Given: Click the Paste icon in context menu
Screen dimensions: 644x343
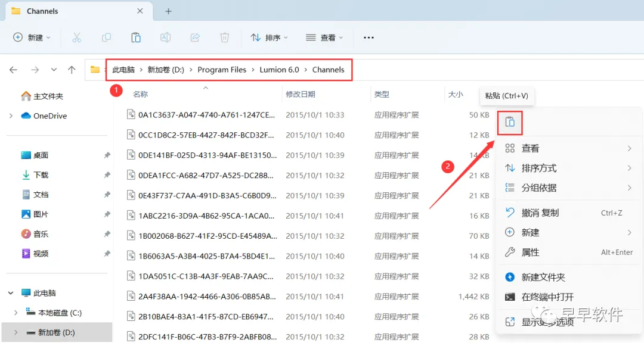Looking at the screenshot, I should (510, 122).
